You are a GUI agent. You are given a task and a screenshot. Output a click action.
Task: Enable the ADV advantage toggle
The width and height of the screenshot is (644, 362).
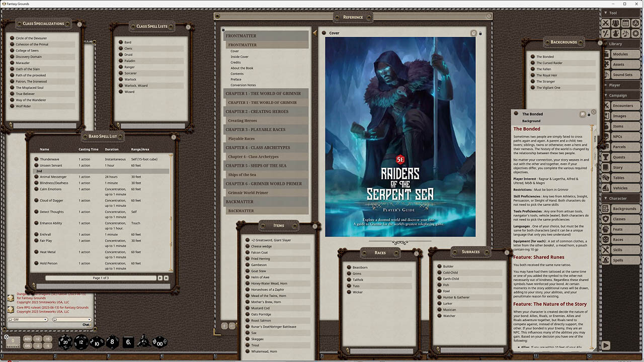(28, 339)
